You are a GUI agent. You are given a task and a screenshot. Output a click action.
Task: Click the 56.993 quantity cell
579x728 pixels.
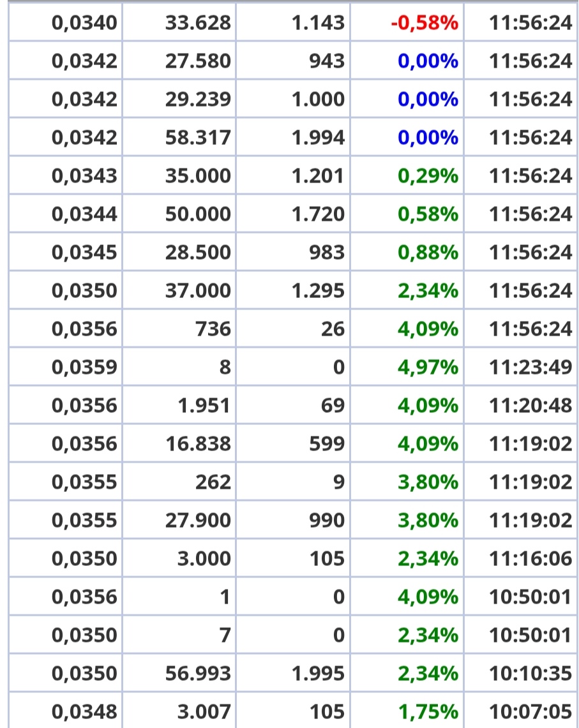[x=179, y=673]
